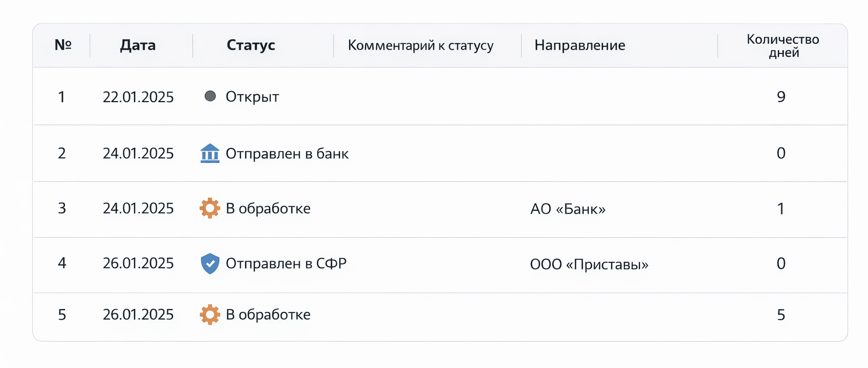868x368 pixels.
Task: Click the bank icon in row 2
Action: point(209,153)
